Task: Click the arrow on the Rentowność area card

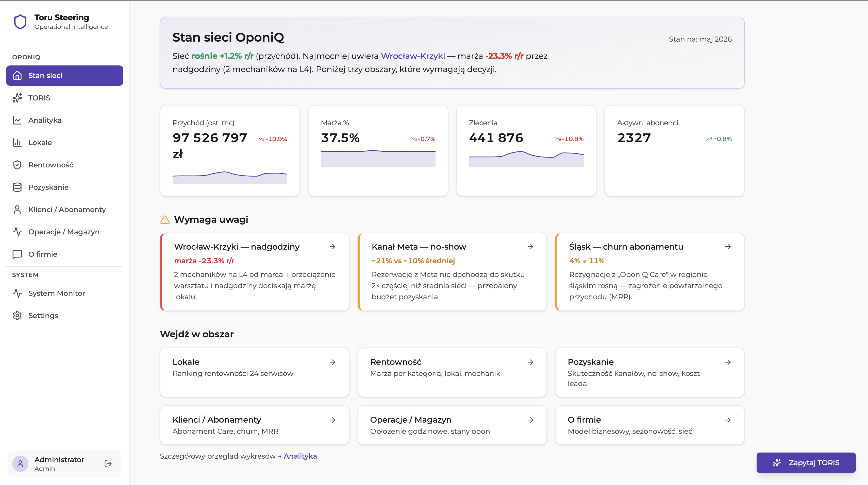Action: tap(530, 362)
